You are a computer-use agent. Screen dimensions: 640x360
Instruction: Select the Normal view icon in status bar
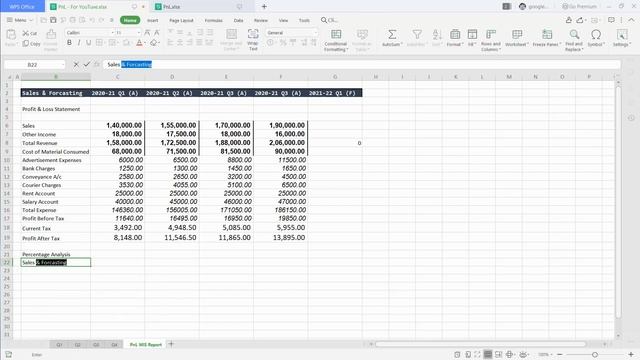point(488,354)
